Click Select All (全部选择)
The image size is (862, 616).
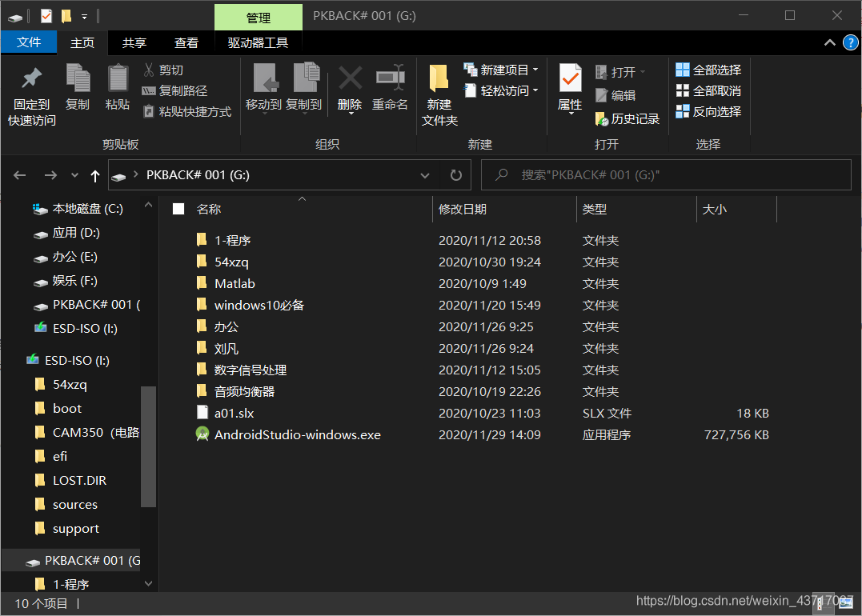pyautogui.click(x=708, y=70)
